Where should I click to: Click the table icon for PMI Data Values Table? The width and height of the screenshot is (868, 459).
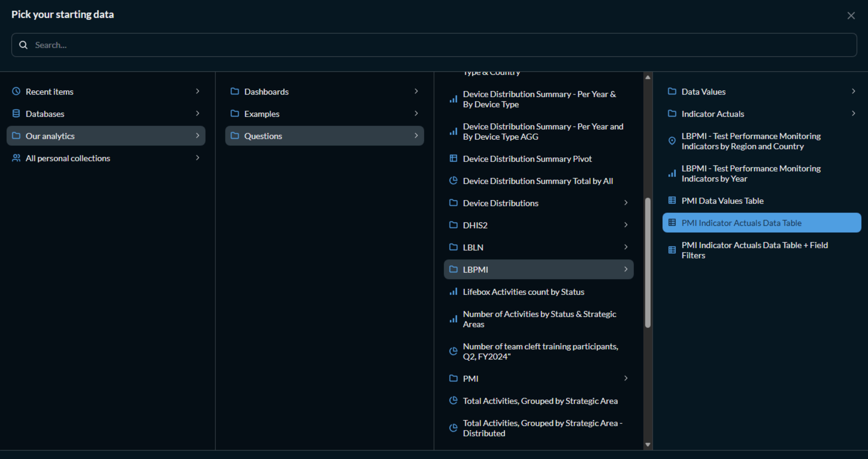(x=672, y=201)
